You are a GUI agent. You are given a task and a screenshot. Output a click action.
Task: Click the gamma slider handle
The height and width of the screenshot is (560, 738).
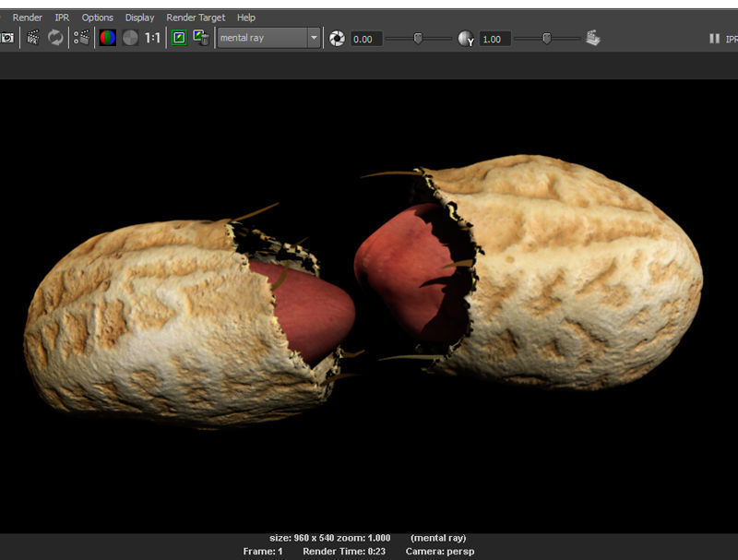click(546, 38)
